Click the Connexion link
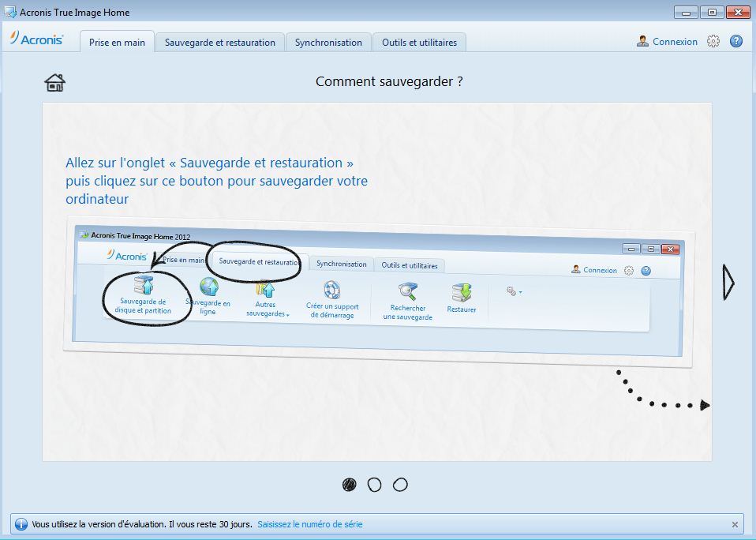 (675, 42)
